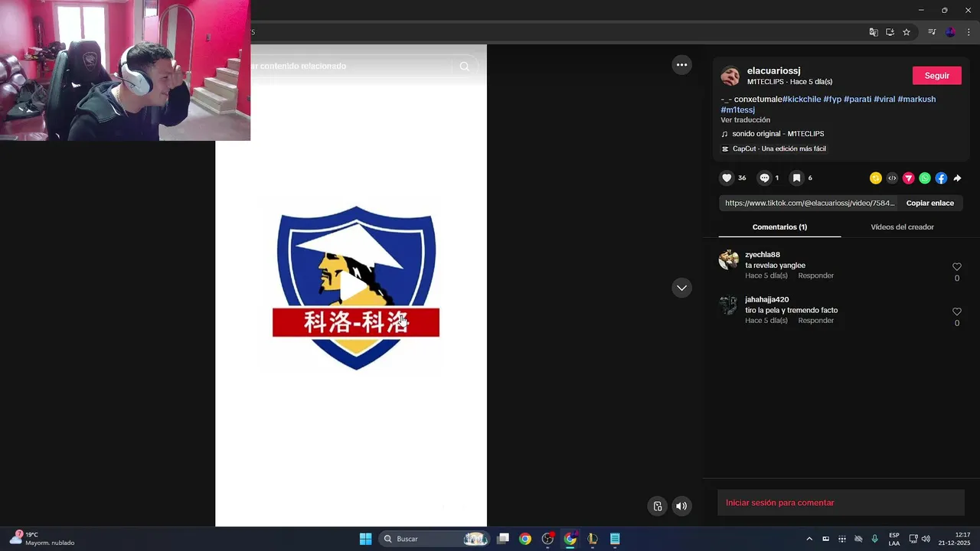Open the Notepad taskbar icon
The height and width of the screenshot is (551, 980).
pyautogui.click(x=615, y=539)
